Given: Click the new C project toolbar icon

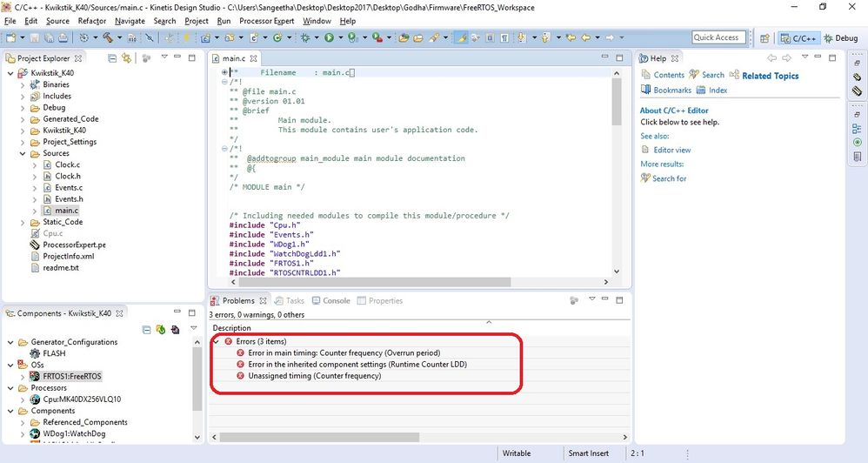Looking at the screenshot, I should pos(205,37).
